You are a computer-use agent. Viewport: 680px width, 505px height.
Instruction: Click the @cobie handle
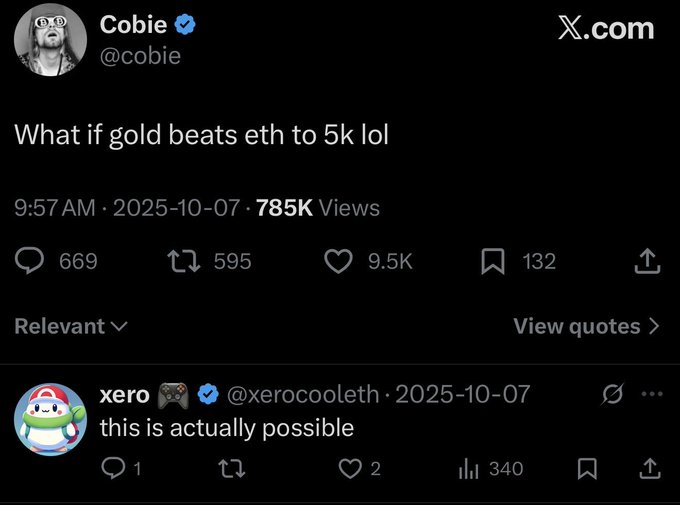coord(140,56)
